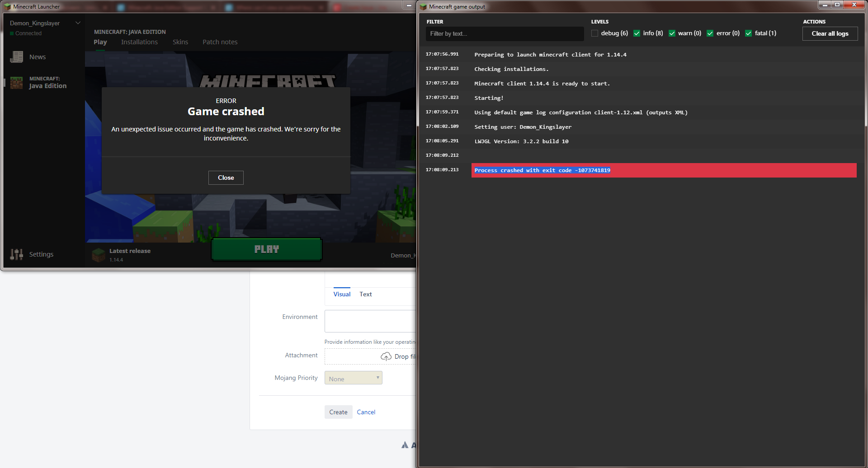Toggle the warn (0) log level
The image size is (868, 468).
tap(672, 33)
